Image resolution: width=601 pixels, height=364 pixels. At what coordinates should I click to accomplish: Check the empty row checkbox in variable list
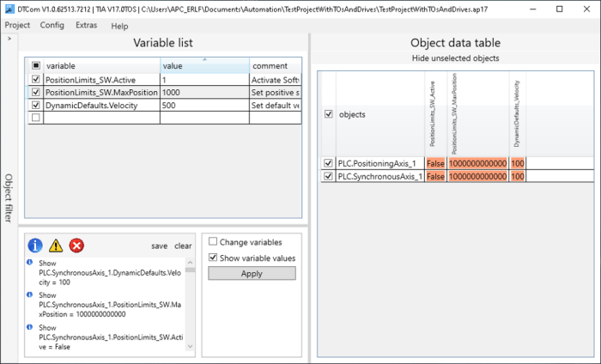point(36,118)
